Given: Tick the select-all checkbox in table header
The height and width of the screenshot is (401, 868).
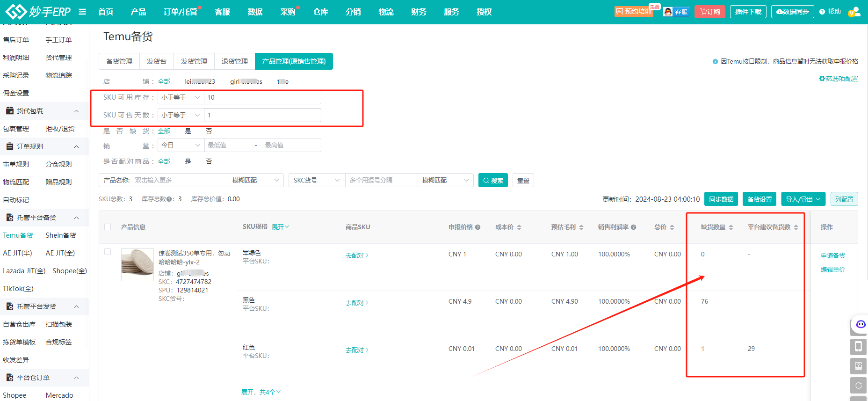Looking at the screenshot, I should click(x=108, y=227).
